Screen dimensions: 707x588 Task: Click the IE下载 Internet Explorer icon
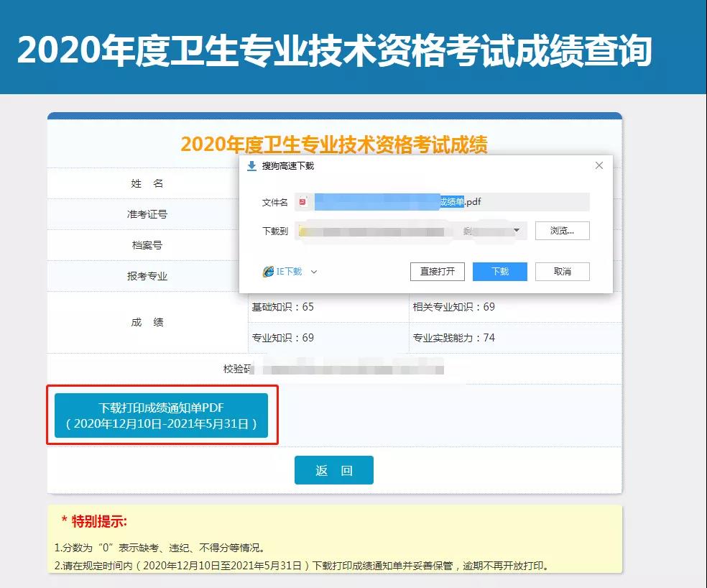point(268,271)
